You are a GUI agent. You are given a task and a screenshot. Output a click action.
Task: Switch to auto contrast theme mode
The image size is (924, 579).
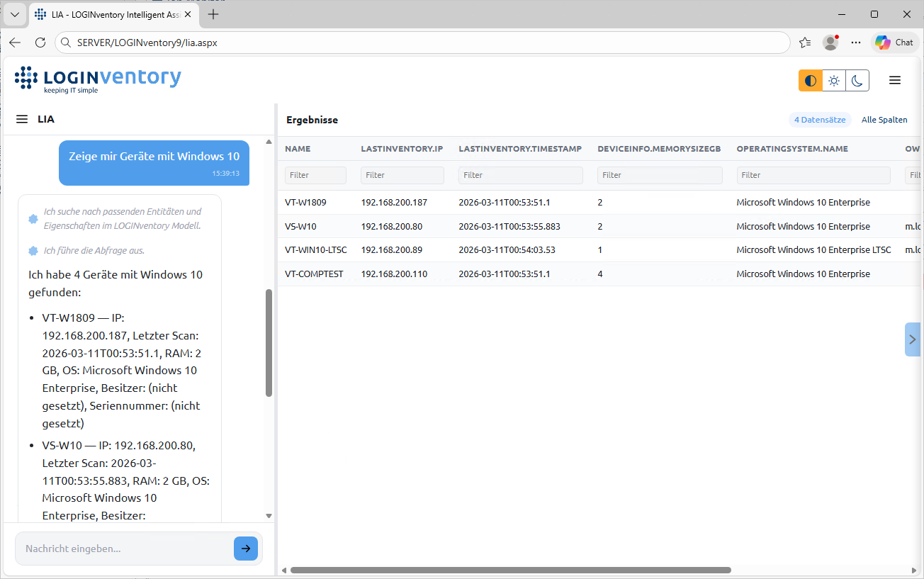(x=811, y=81)
